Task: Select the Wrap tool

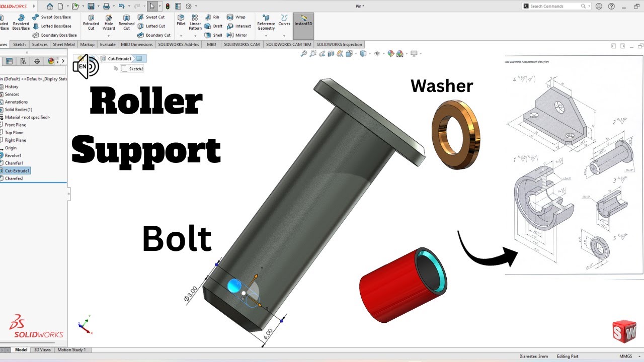Action: pos(236,17)
